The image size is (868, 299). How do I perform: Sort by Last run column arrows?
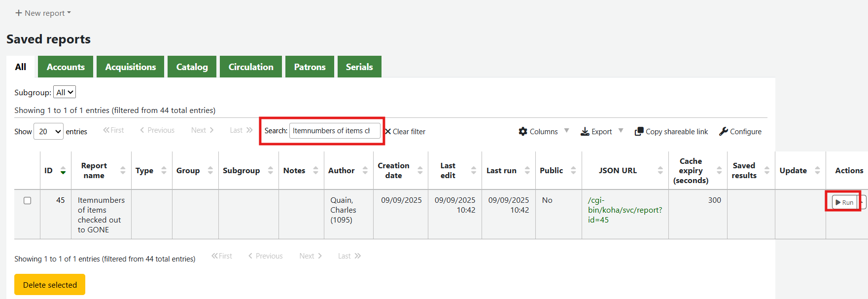point(527,171)
